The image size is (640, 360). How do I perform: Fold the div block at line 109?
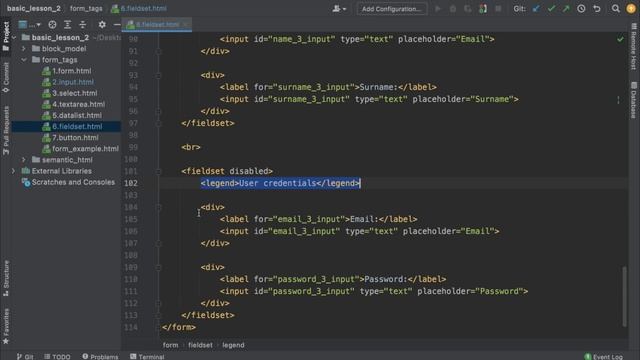click(158, 267)
